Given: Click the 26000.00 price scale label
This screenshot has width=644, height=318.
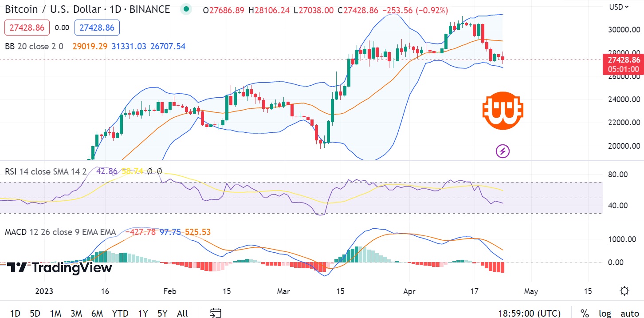Looking at the screenshot, I should click(624, 76).
